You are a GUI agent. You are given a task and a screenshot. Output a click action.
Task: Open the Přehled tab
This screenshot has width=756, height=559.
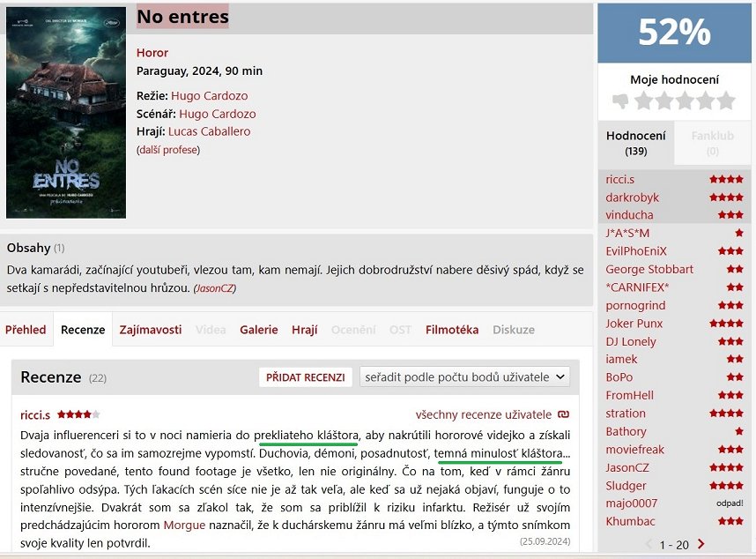[26, 330]
